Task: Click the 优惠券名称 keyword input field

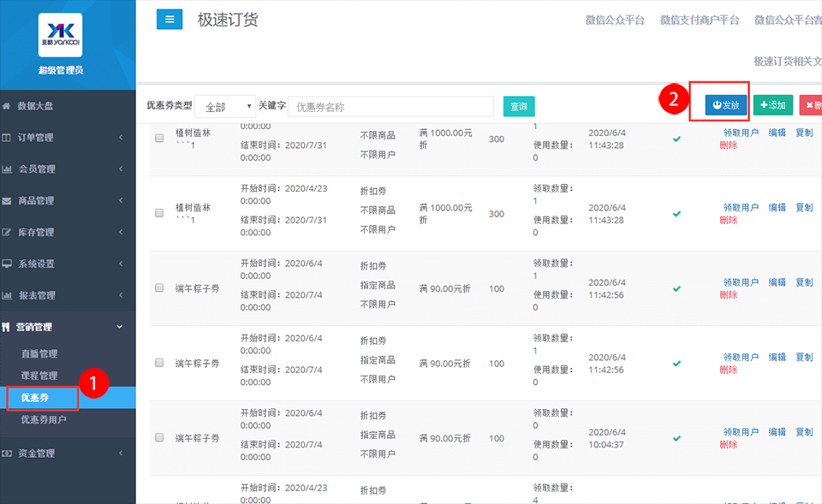Action: pyautogui.click(x=390, y=106)
